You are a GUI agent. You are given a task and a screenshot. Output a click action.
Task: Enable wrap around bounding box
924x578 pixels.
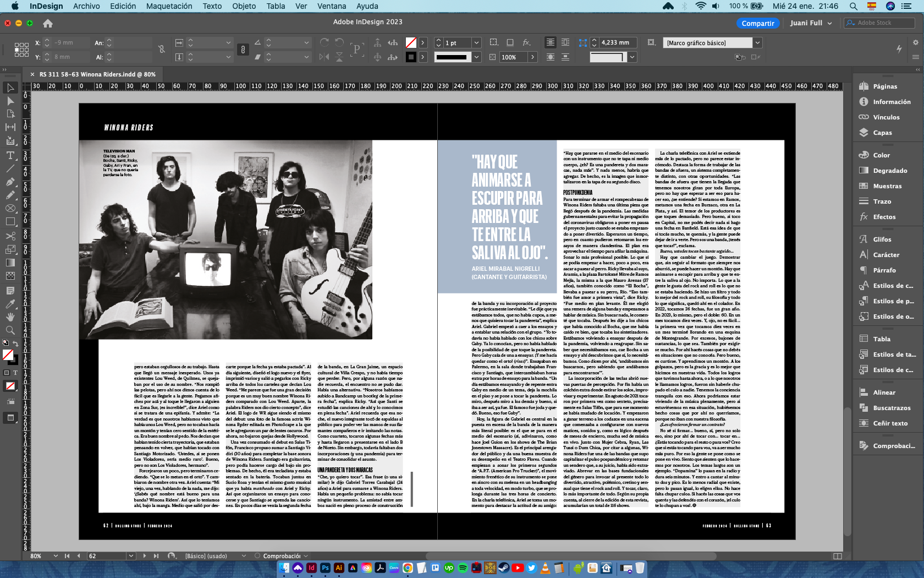(565, 42)
